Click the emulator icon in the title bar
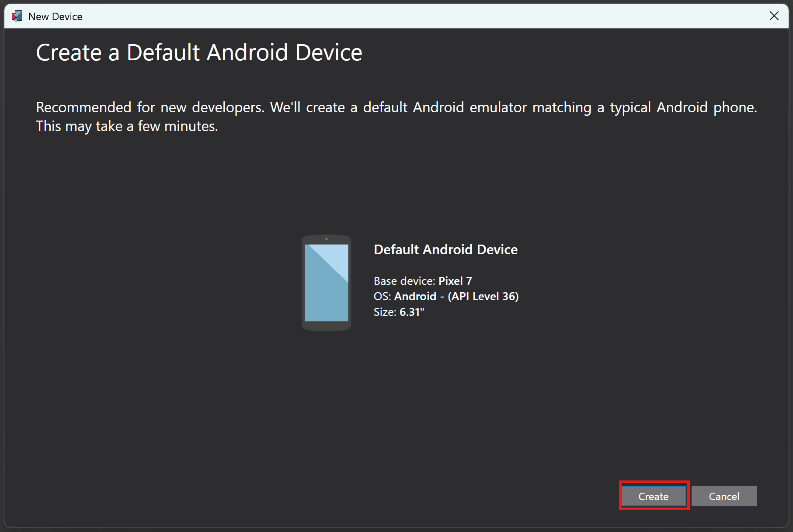 tap(16, 16)
